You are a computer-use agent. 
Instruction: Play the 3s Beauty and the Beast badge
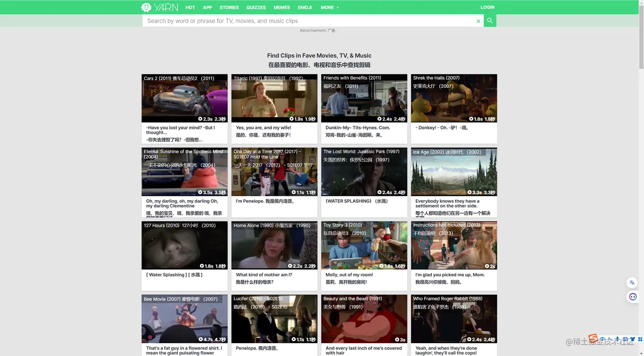coord(400,339)
